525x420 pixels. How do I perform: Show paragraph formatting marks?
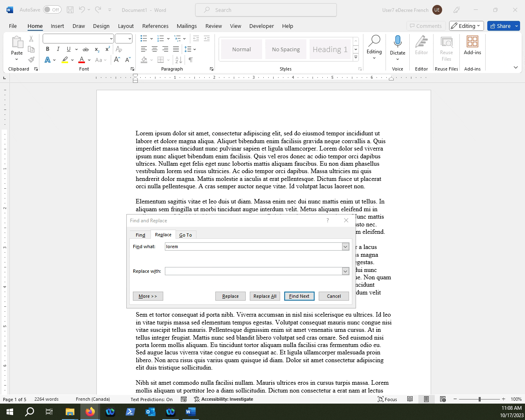point(191,59)
